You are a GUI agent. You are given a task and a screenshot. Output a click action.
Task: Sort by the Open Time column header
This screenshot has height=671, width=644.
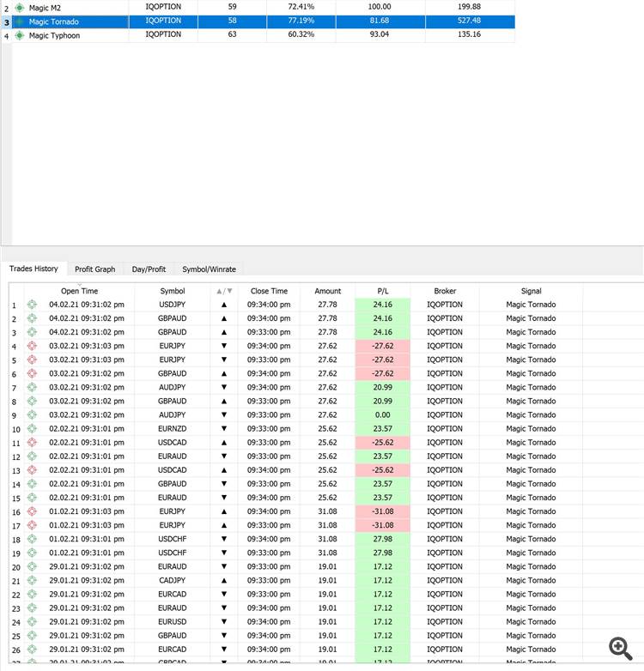[x=79, y=291]
